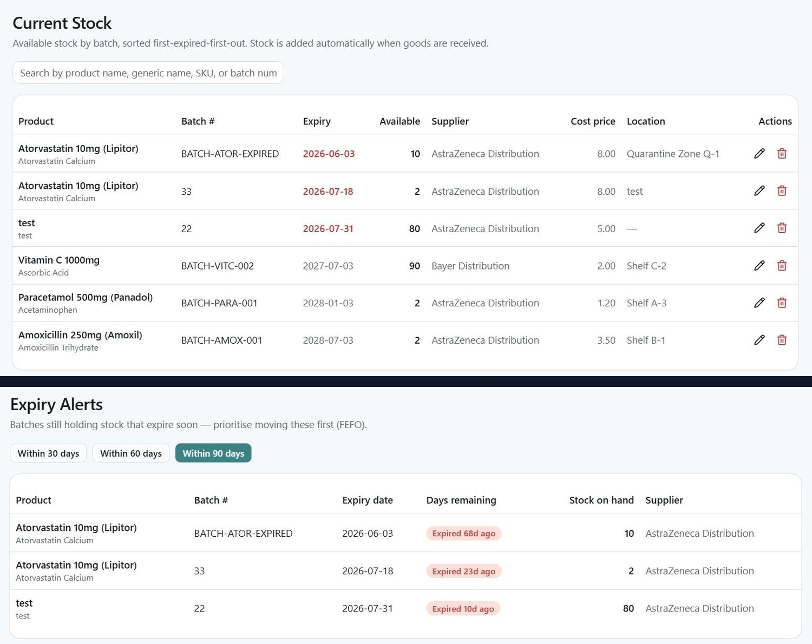Screen dimensions: 812x644
Task: Focus the stock search box
Action: tap(148, 73)
